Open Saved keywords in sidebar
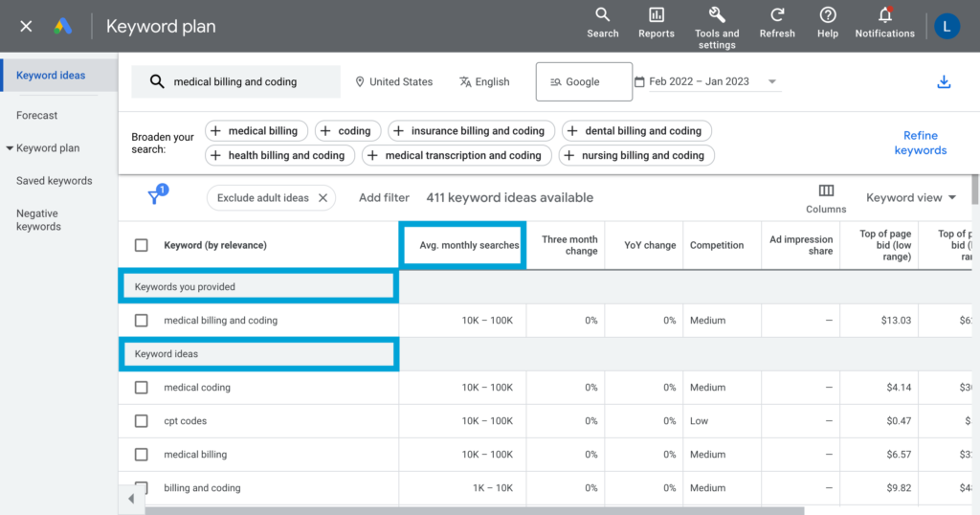Image resolution: width=980 pixels, height=515 pixels. 54,181
